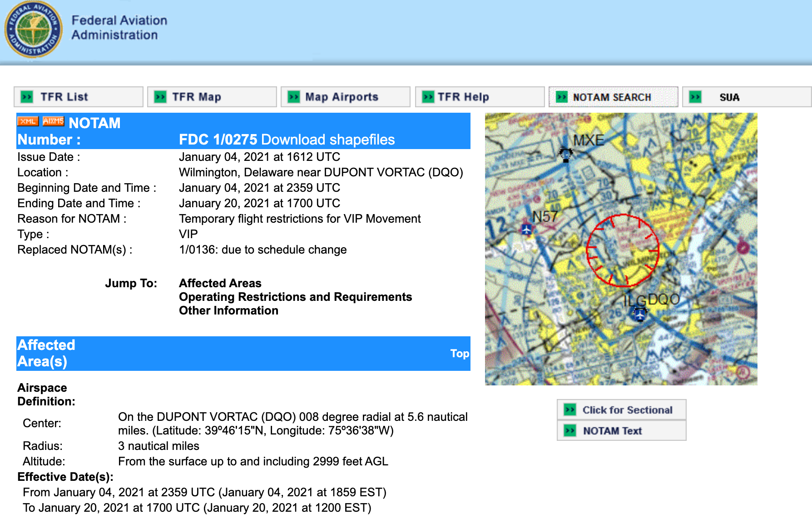The image size is (812, 529).
Task: Click the Federal Aviation Administration title text
Action: pos(119,28)
